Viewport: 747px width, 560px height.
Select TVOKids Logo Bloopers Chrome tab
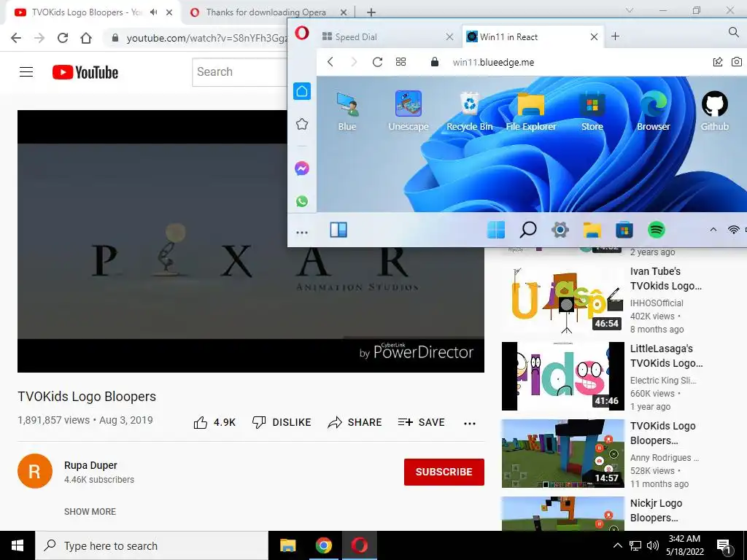(x=88, y=12)
